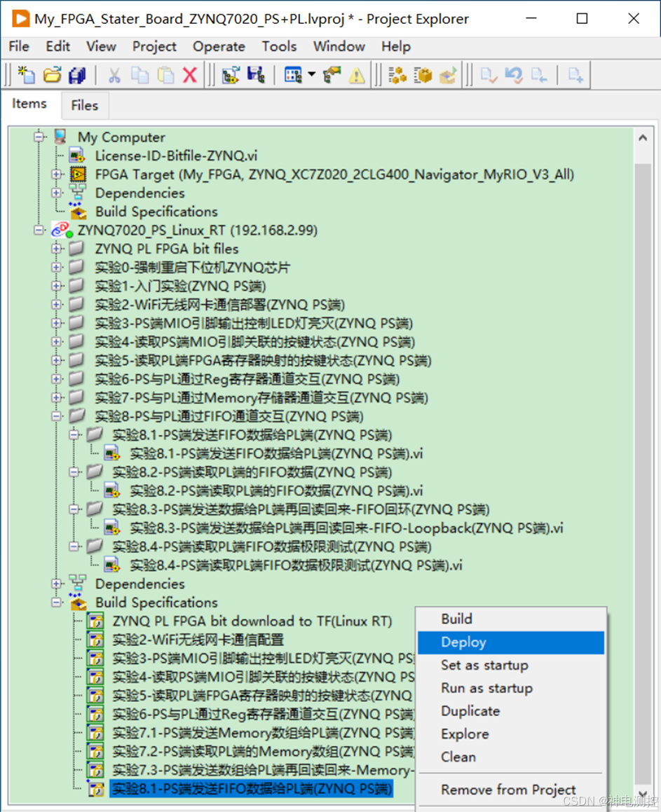Click the Deploy toolbar icon with green arrow
Screen dimensions: 661x812
click(x=448, y=75)
